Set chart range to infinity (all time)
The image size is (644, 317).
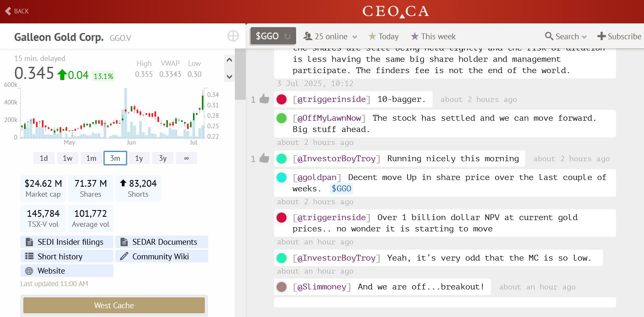[x=186, y=158]
